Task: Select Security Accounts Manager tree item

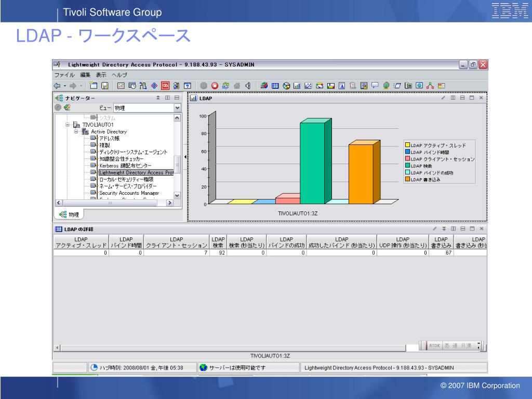Action: point(129,193)
